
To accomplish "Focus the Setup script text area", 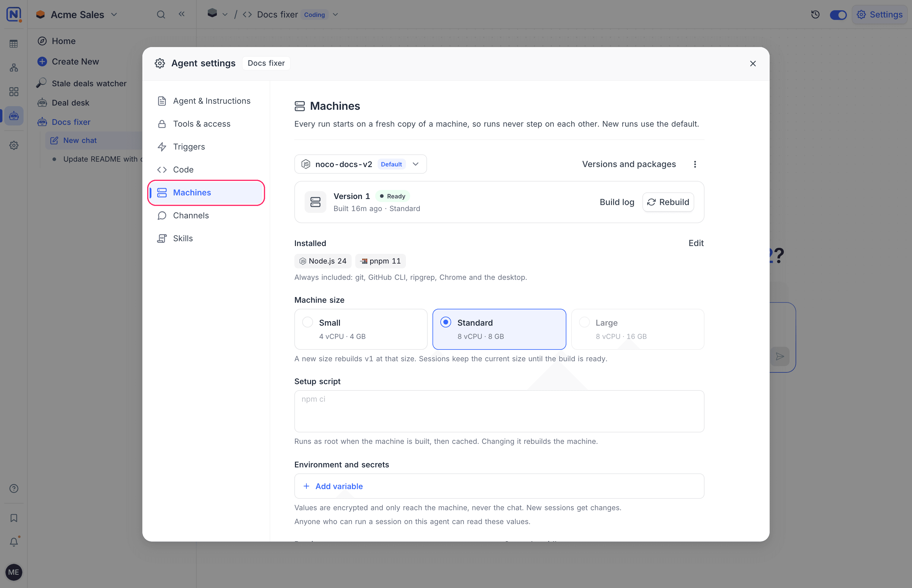I will pyautogui.click(x=499, y=411).
